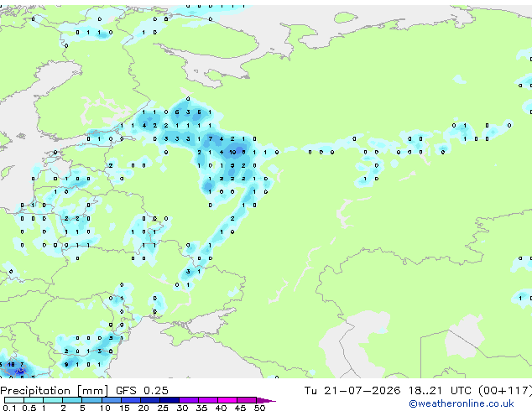Open the weatheronline.co.uk copyright link
The image size is (532, 411).
click(x=462, y=403)
